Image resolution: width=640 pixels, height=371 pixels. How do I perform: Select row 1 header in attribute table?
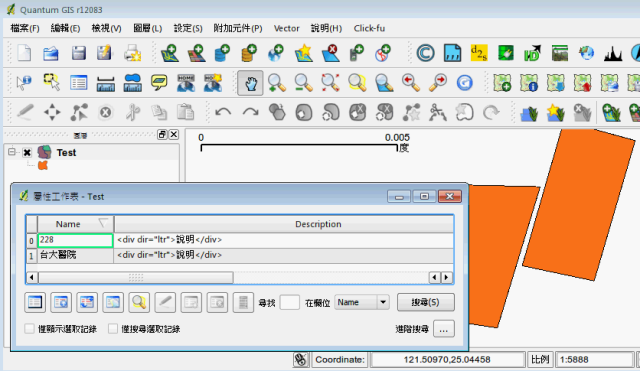(31, 256)
